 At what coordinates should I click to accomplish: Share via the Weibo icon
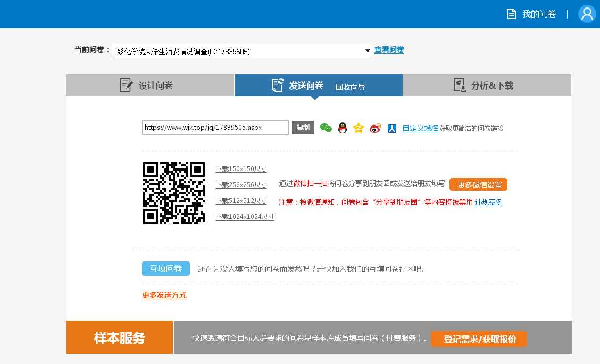tap(376, 128)
